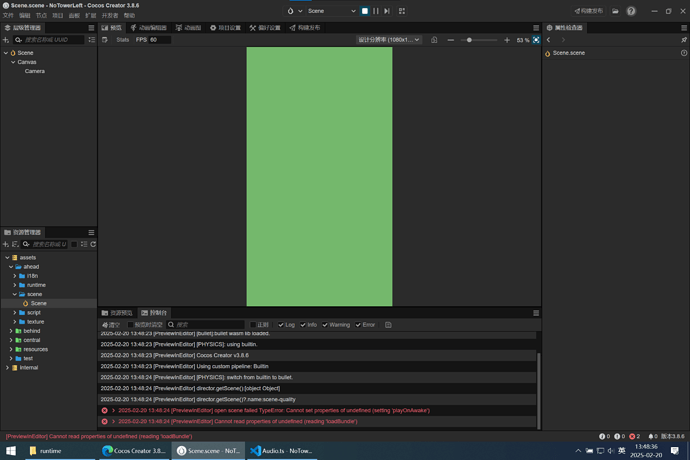Open the Scene selection dropdown in top toolbar

point(331,11)
